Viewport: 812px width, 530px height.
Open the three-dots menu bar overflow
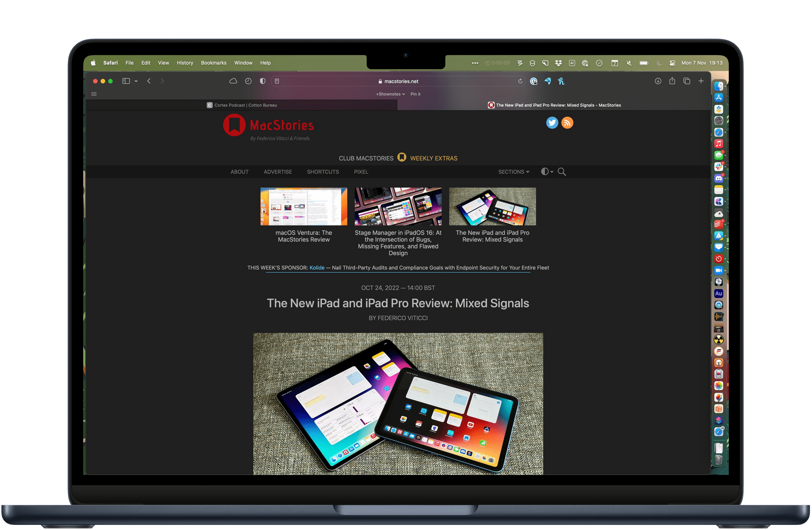tap(475, 63)
